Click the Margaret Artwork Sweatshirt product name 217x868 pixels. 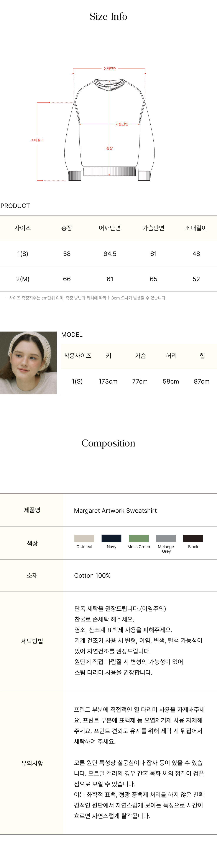[x=115, y=510]
